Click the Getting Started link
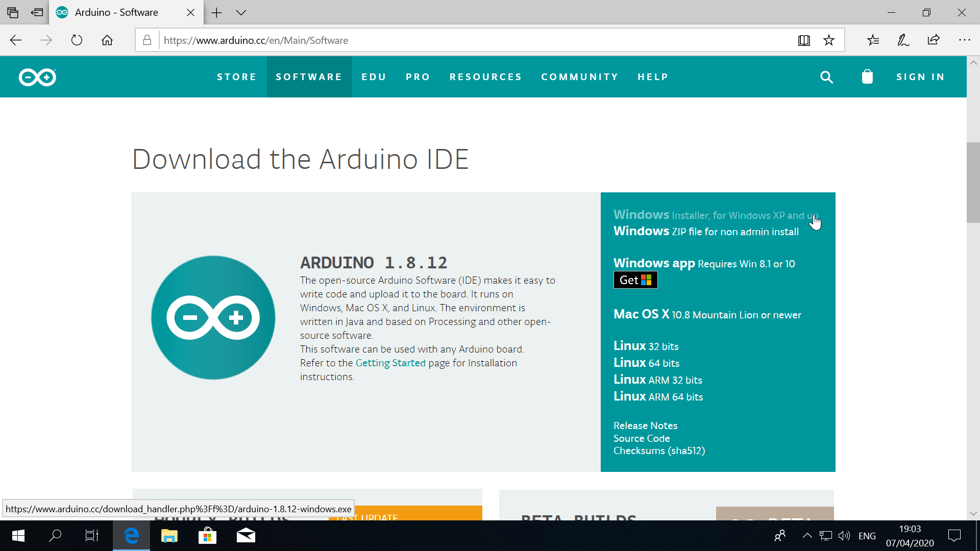This screenshot has height=551, width=980. click(x=390, y=363)
